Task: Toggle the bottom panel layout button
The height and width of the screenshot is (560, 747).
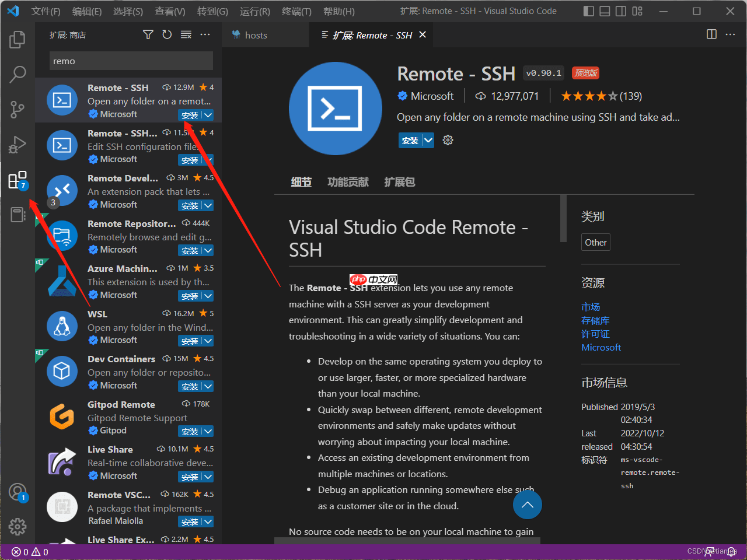Action: pyautogui.click(x=605, y=11)
